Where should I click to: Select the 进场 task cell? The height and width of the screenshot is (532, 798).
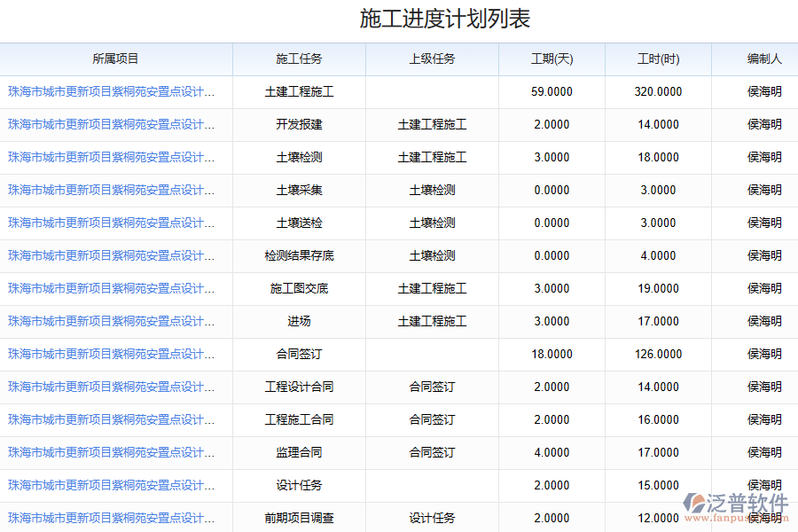299,322
